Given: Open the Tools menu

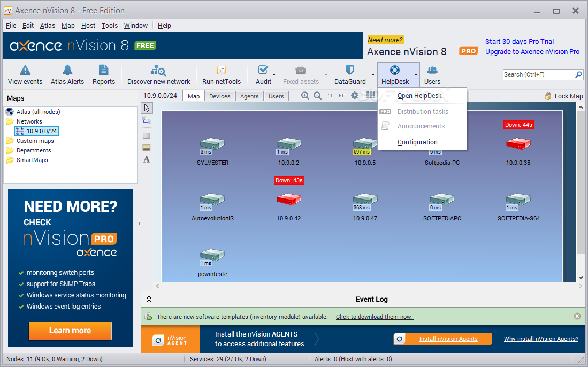Looking at the screenshot, I should pos(110,26).
